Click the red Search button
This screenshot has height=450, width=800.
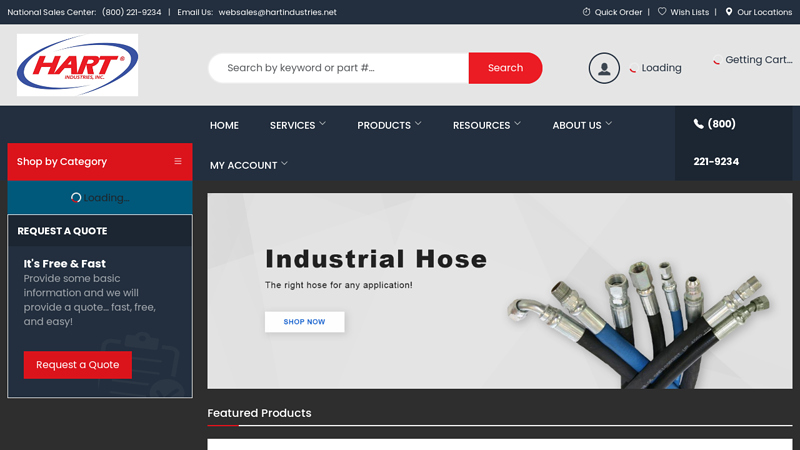coord(505,68)
